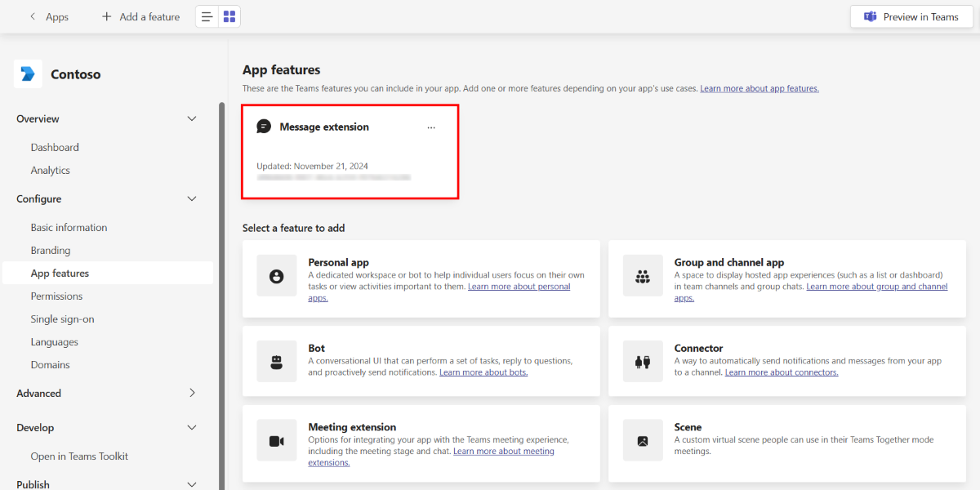Viewport: 980px width, 490px height.
Task: Switch to list view layout
Action: point(207,16)
